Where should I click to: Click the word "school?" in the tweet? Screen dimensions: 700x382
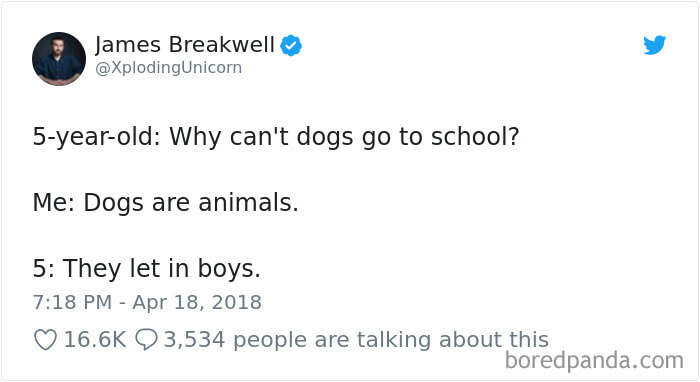pyautogui.click(x=475, y=136)
